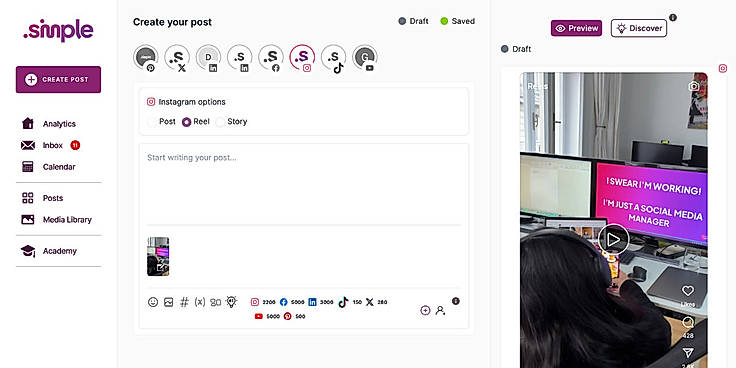This screenshot has height=368, width=736.
Task: Insert a variable with the (x) icon
Action: [x=200, y=302]
